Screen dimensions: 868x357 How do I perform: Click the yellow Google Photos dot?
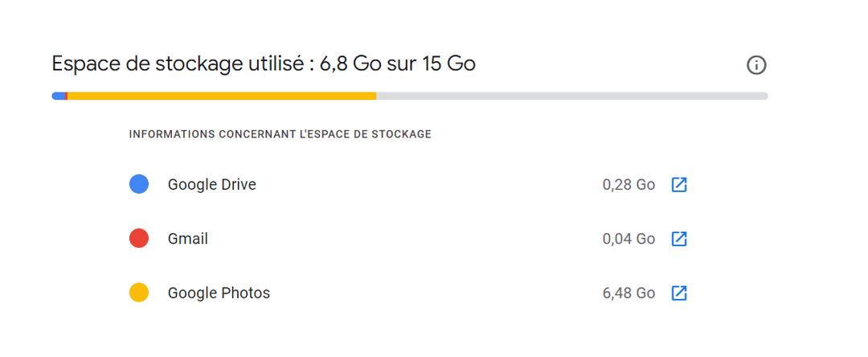[139, 292]
